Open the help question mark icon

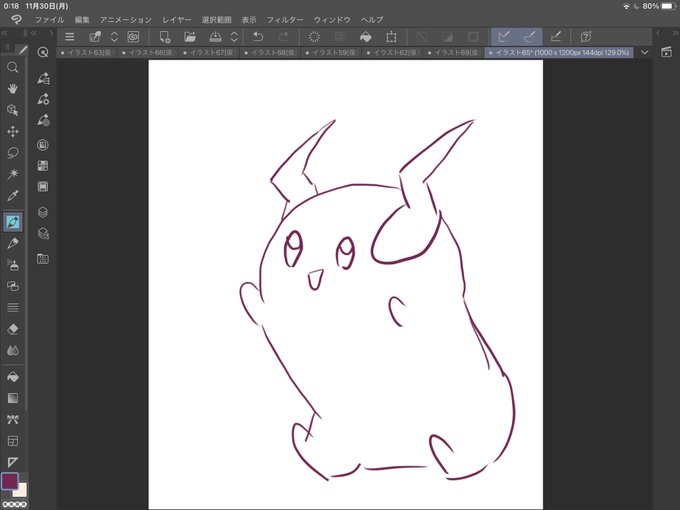[585, 37]
